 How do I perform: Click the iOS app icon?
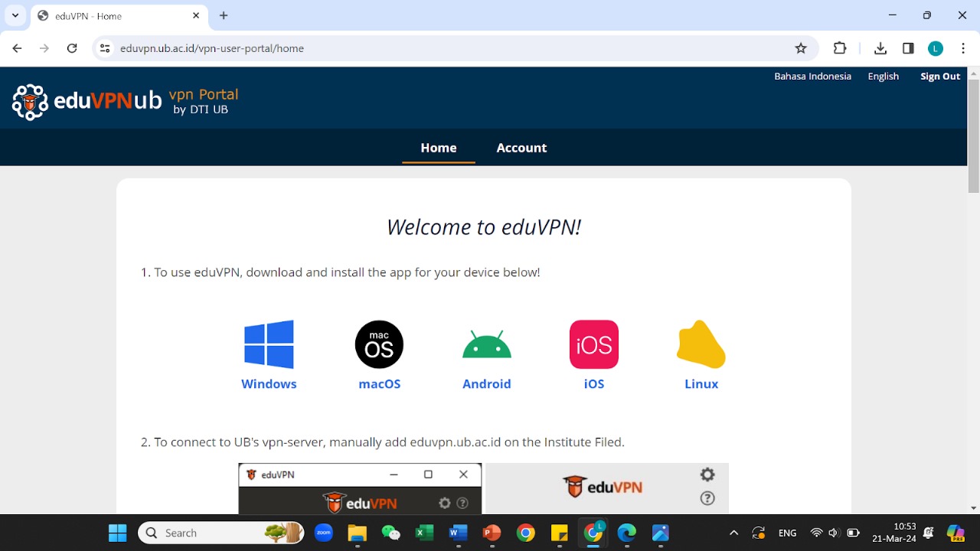point(594,344)
